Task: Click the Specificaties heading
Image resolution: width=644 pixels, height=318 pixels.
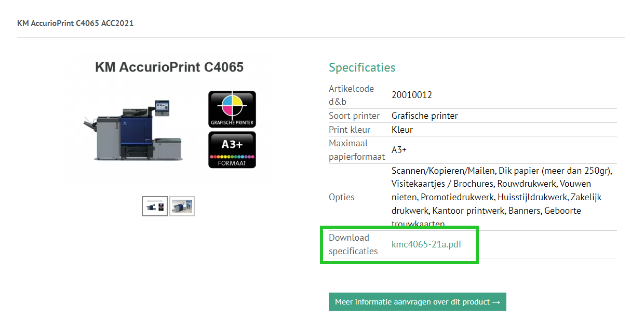Action: (362, 67)
